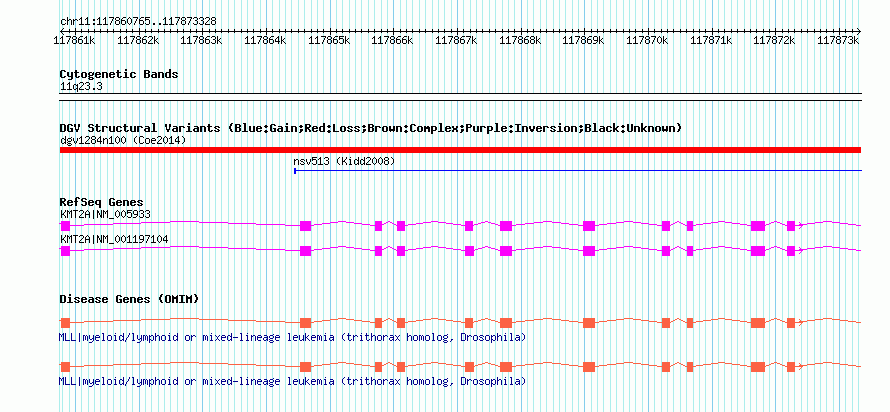Select the blue nsv513 gain line
The height and width of the screenshot is (412, 890).
578,170
